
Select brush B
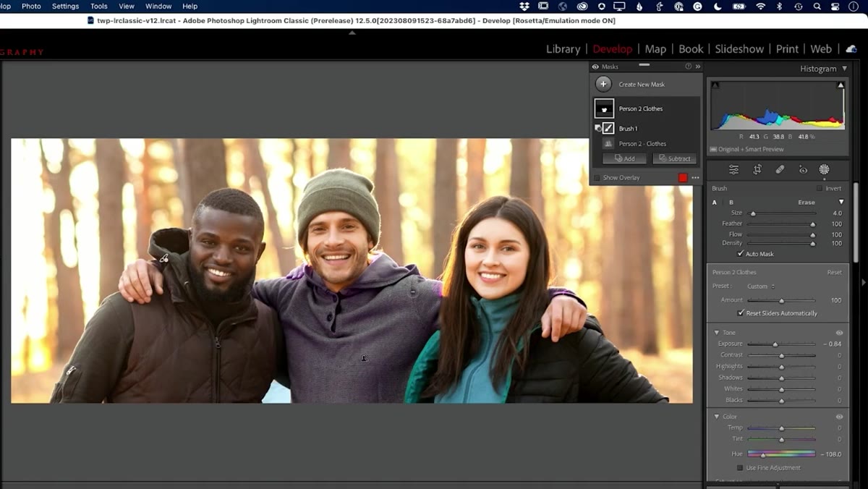[731, 203]
